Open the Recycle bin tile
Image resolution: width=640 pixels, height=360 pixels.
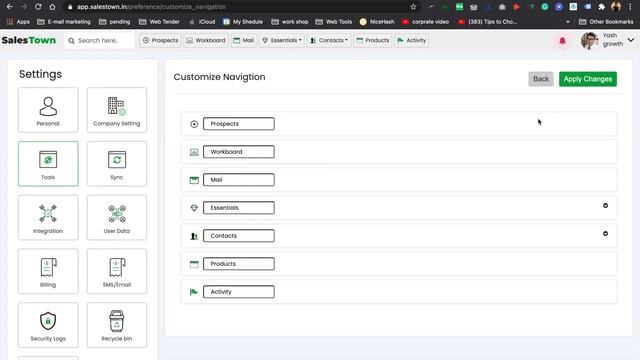[x=117, y=325]
